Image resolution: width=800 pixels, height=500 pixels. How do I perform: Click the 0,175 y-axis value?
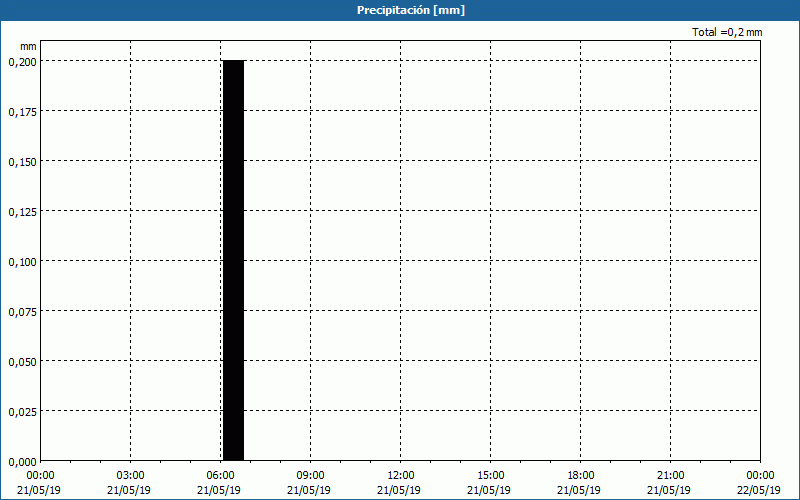(x=22, y=112)
